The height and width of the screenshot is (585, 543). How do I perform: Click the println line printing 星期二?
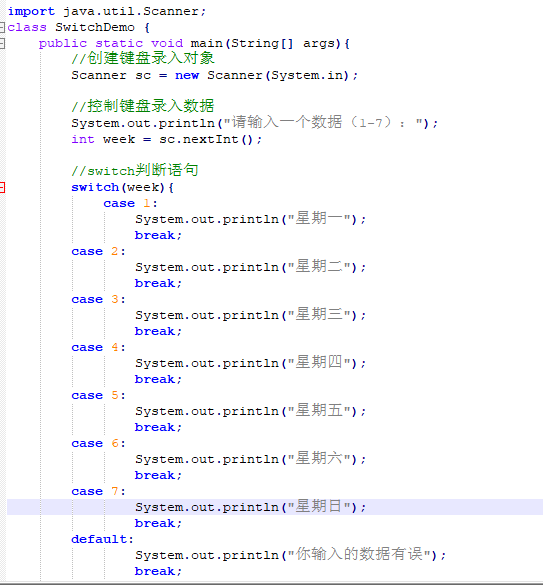tap(250, 267)
